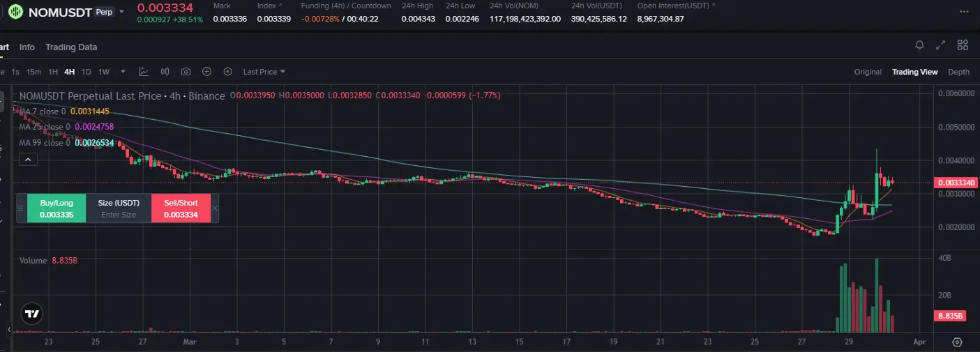Switch to the Trading View chart
980x352 pixels.
click(915, 72)
